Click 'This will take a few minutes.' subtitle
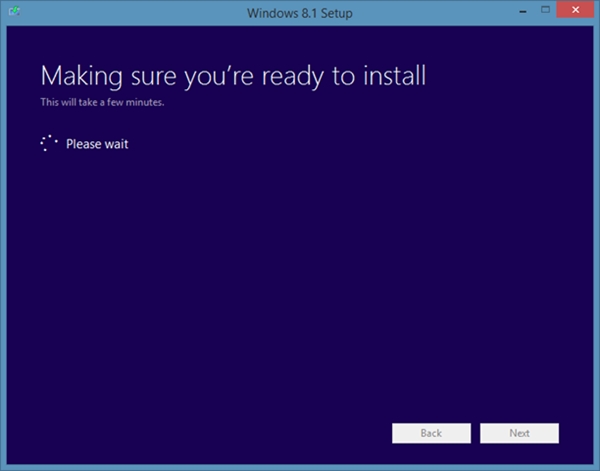Screen dimensions: 600x471 pos(102,102)
